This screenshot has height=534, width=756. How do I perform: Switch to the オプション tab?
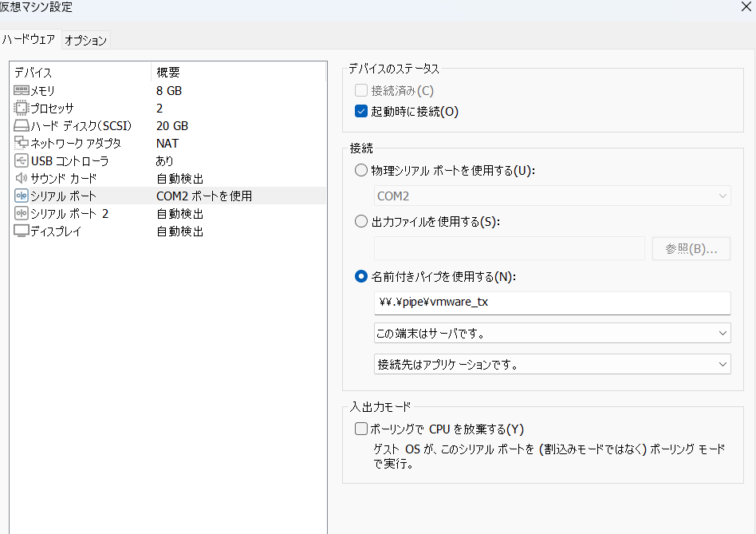coord(86,40)
